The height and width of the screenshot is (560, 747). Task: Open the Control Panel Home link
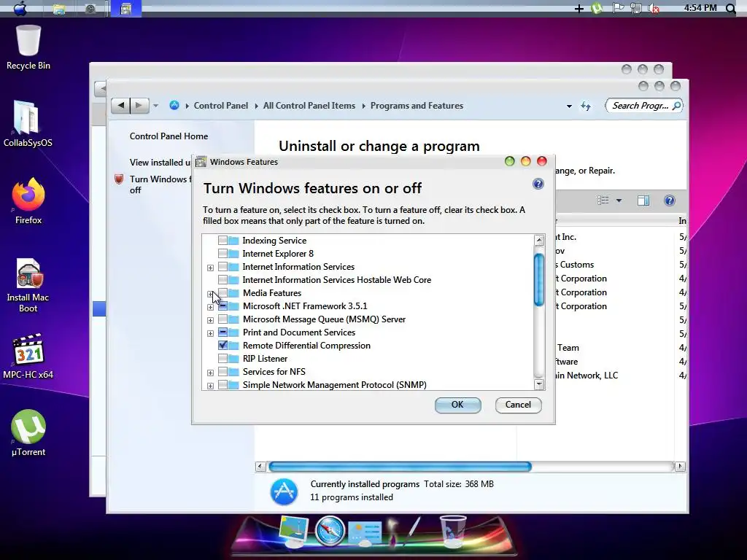[x=169, y=136]
